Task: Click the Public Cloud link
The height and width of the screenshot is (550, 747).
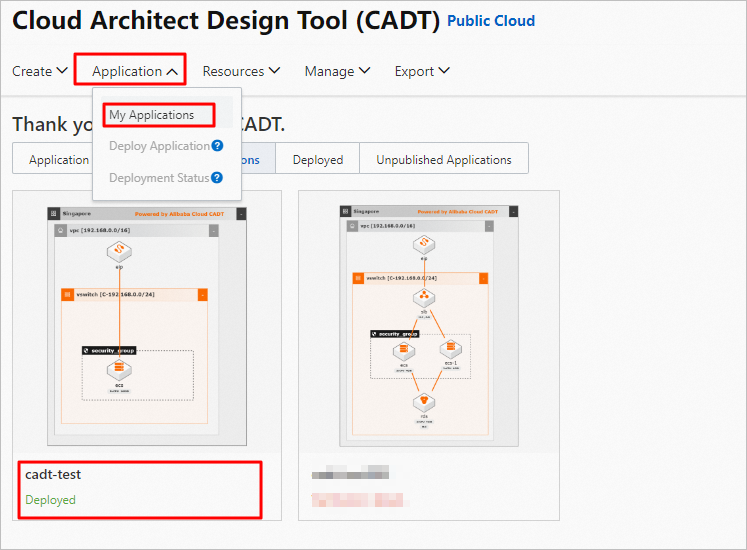Action: [491, 21]
